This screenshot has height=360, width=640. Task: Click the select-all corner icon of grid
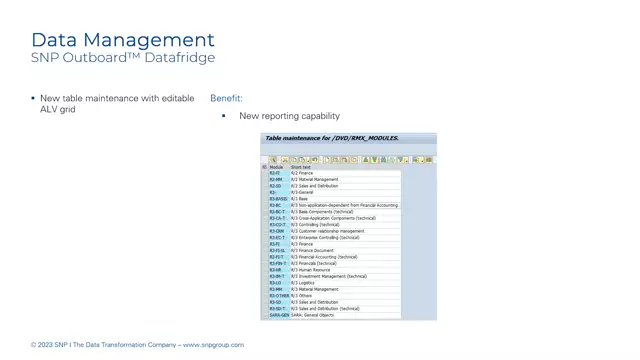pos(264,167)
